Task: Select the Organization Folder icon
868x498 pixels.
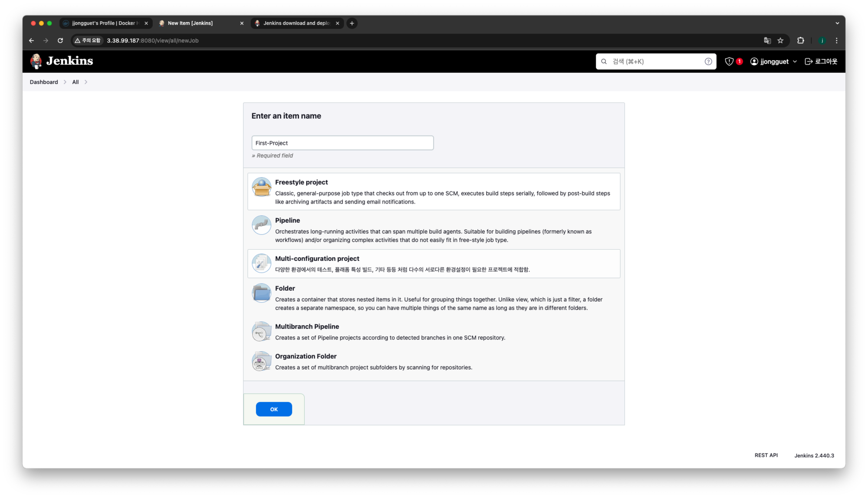Action: [x=261, y=361]
